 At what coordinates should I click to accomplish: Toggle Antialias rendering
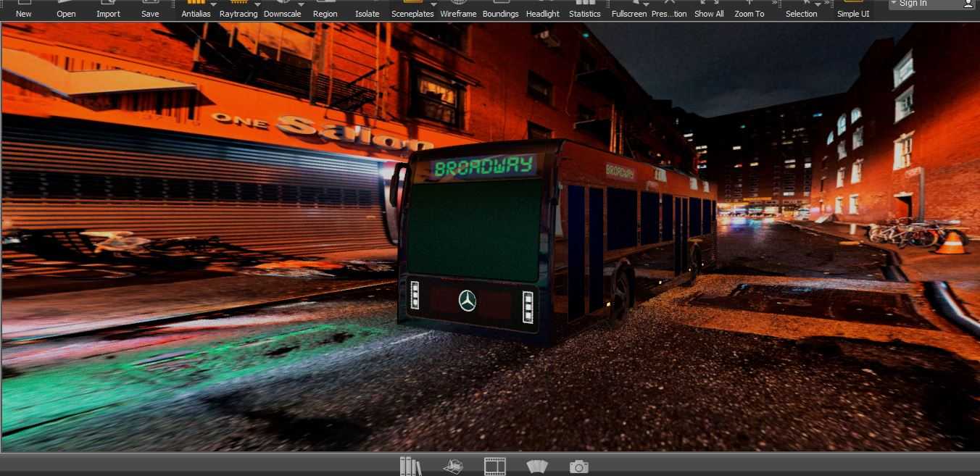click(196, 9)
